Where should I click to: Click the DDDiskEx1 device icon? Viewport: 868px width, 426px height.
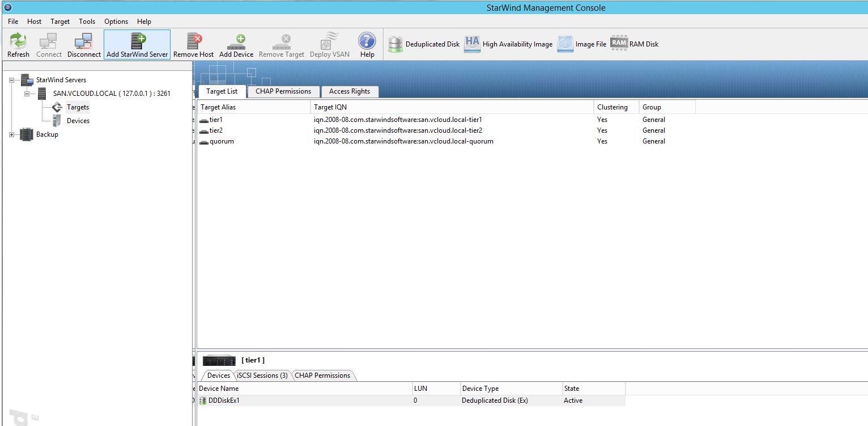[203, 400]
